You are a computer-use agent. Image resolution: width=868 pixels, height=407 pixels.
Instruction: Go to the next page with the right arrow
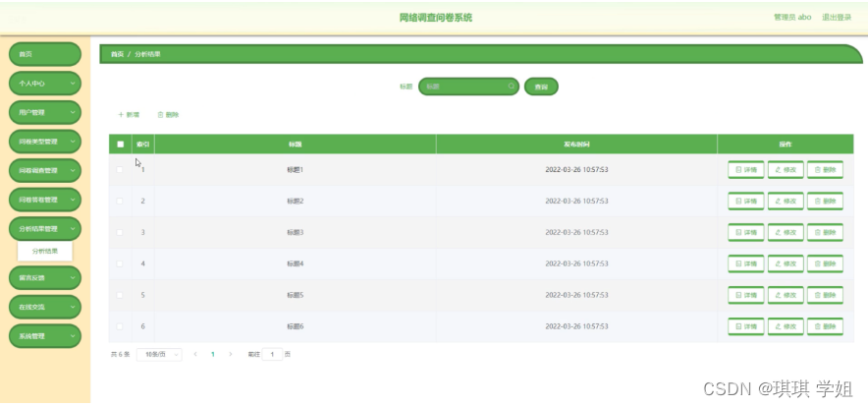231,354
